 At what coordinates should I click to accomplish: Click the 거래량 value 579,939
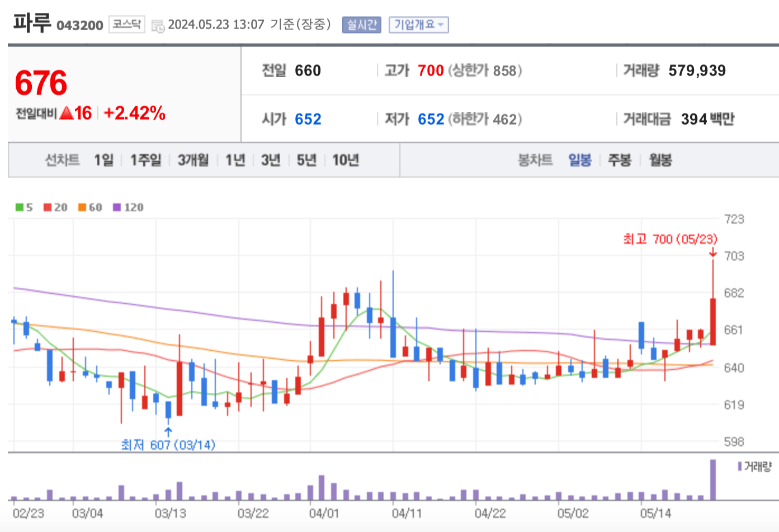click(697, 70)
